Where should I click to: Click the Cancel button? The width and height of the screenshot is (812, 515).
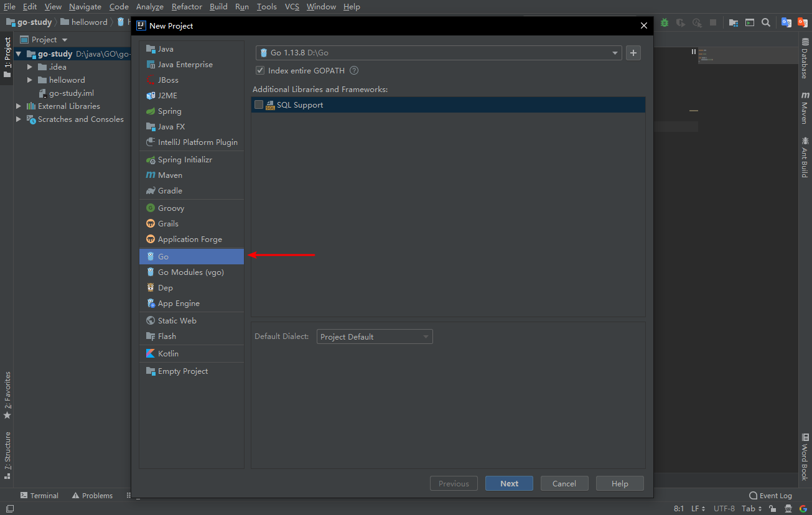click(564, 483)
